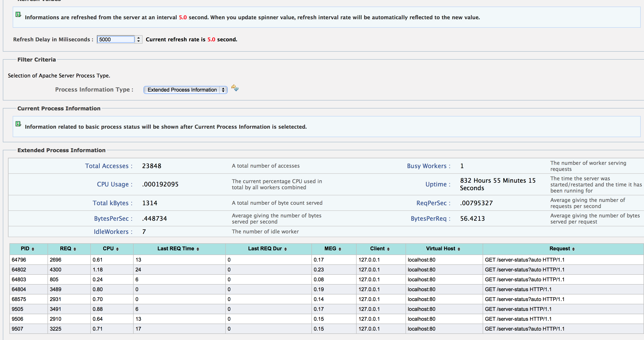Click the Total Accesses value 23848
Screen dimensions: 644x340
click(x=151, y=166)
